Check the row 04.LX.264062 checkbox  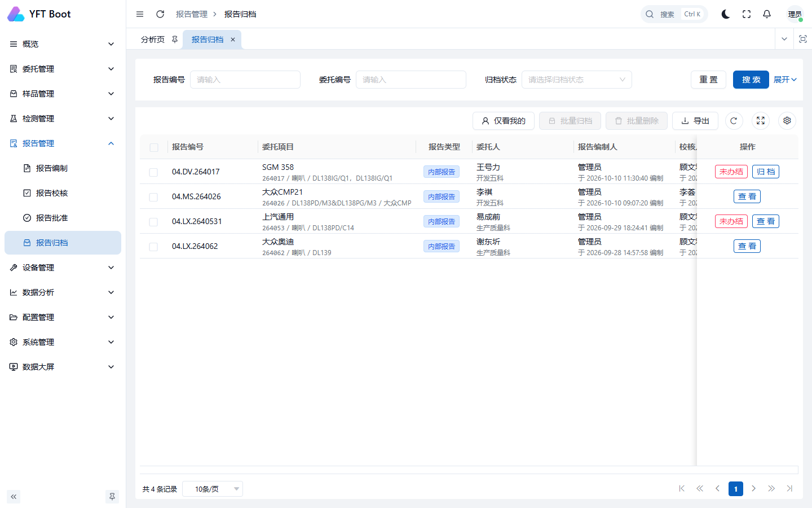point(153,247)
